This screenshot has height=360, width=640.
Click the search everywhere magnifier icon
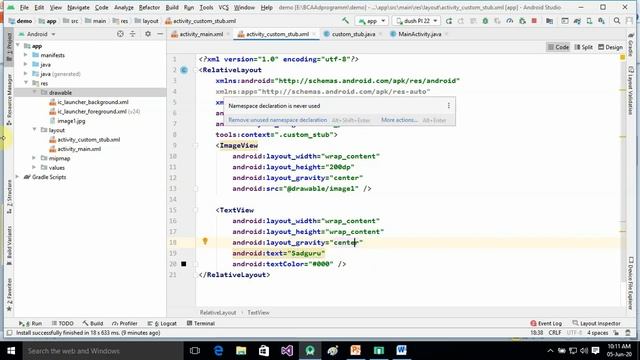tap(617, 21)
